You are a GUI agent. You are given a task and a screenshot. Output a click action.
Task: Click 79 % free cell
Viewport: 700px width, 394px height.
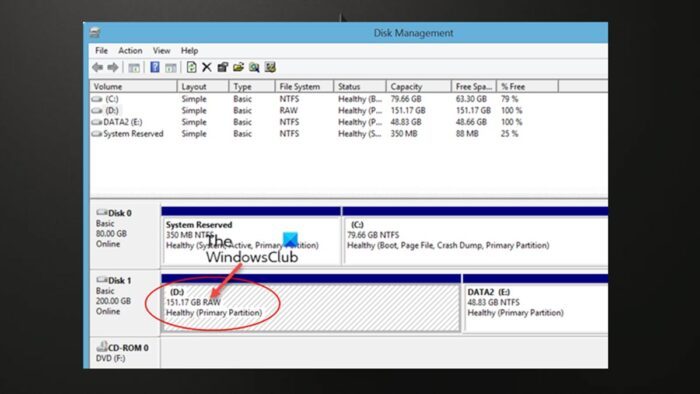click(x=509, y=99)
